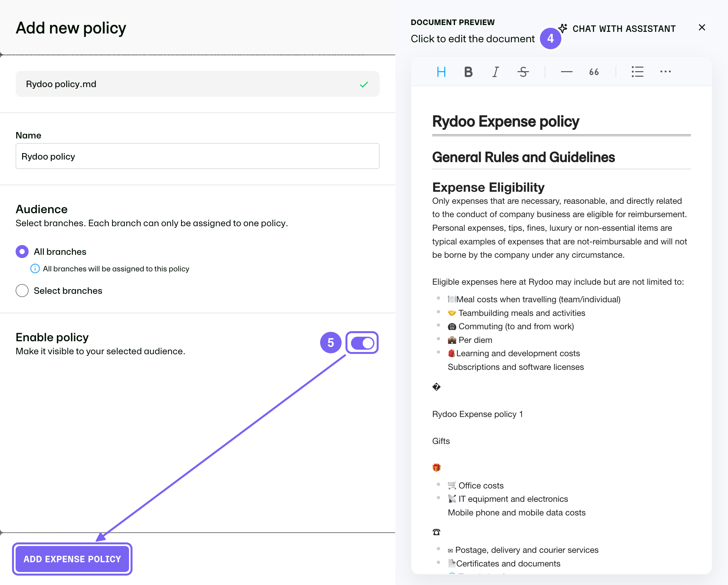Click 'Certificates and documents' item
Viewport: 728px width, 585px height.
tap(504, 563)
